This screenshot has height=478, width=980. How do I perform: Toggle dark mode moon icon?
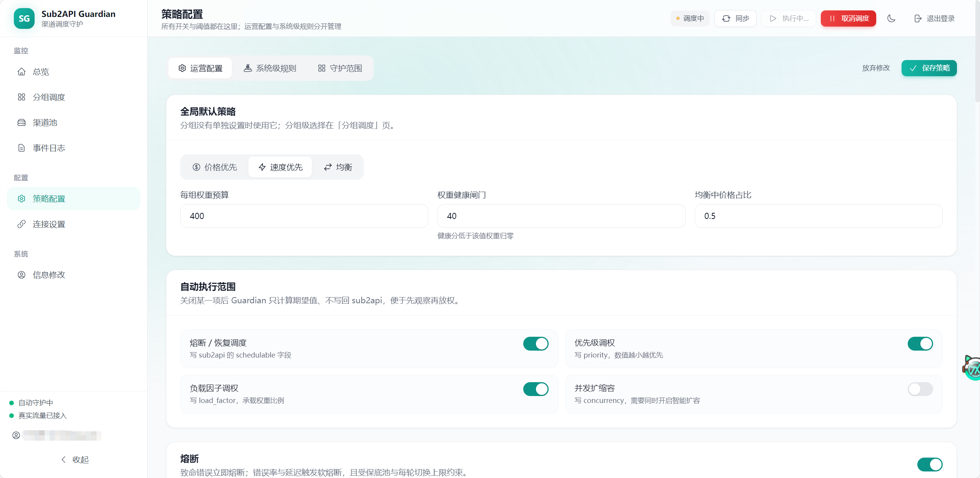(891, 18)
